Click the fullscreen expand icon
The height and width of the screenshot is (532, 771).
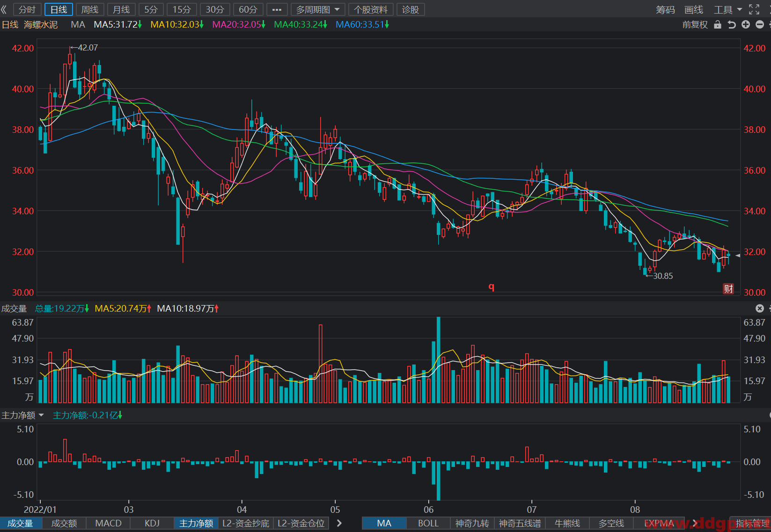coord(754,9)
